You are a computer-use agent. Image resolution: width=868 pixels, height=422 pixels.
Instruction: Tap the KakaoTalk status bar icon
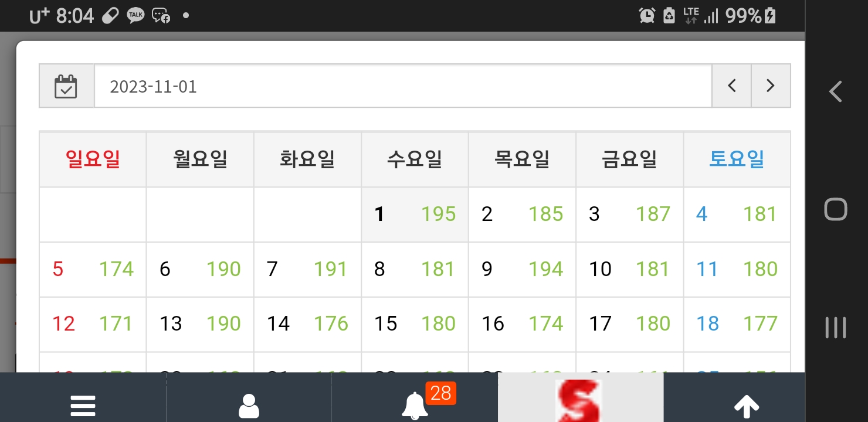pos(136,16)
